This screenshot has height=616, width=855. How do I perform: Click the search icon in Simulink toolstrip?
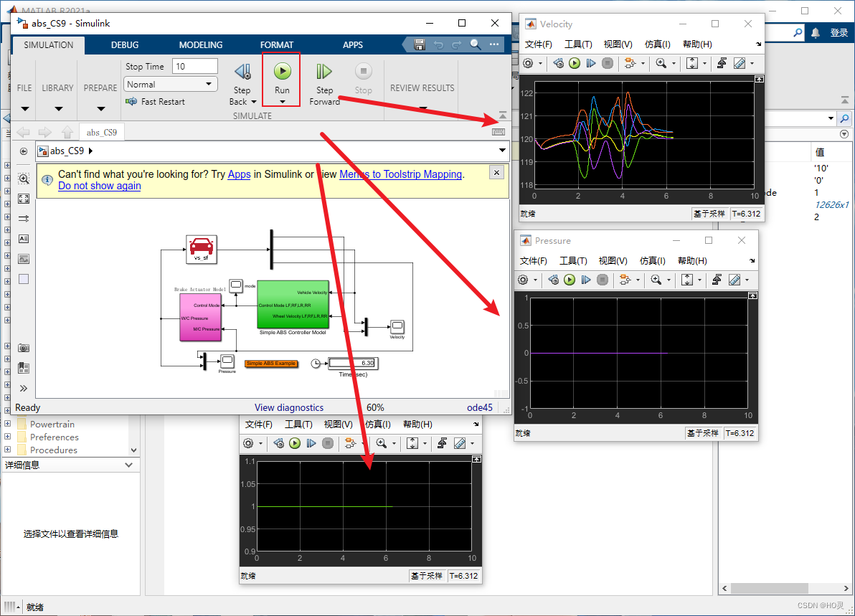[x=476, y=44]
